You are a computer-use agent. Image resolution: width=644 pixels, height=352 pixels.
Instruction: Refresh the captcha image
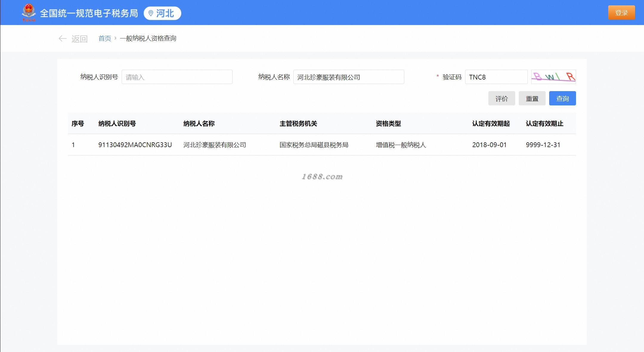[553, 77]
